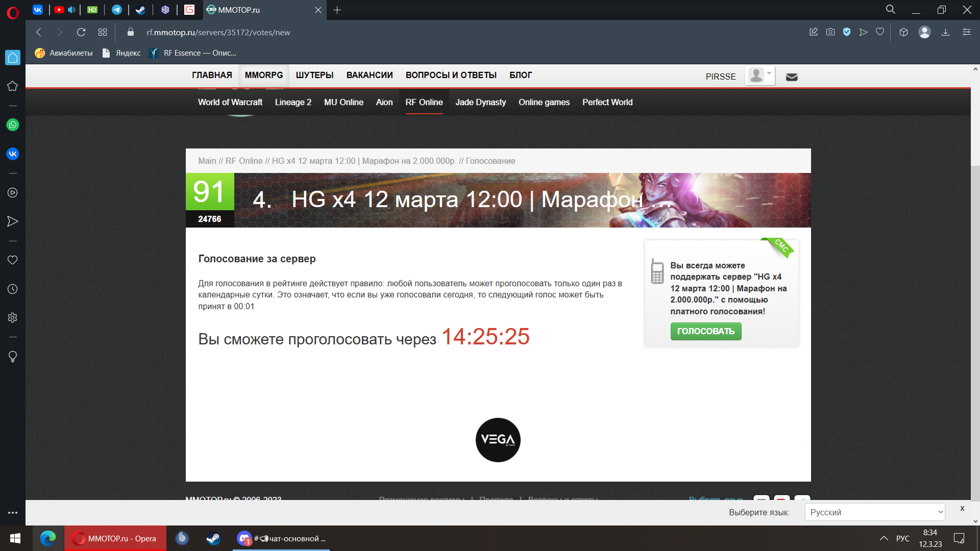
Task: Open sidebar player icon
Action: pyautogui.click(x=13, y=193)
